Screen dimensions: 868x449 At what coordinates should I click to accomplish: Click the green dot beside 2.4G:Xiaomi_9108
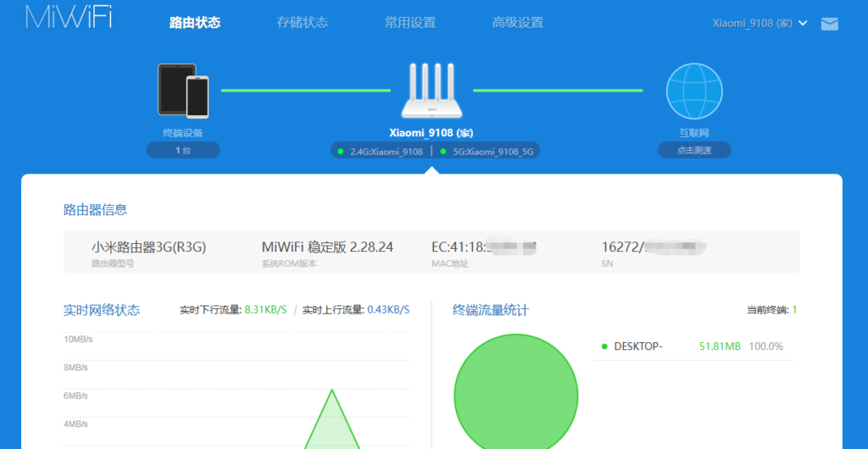(341, 151)
